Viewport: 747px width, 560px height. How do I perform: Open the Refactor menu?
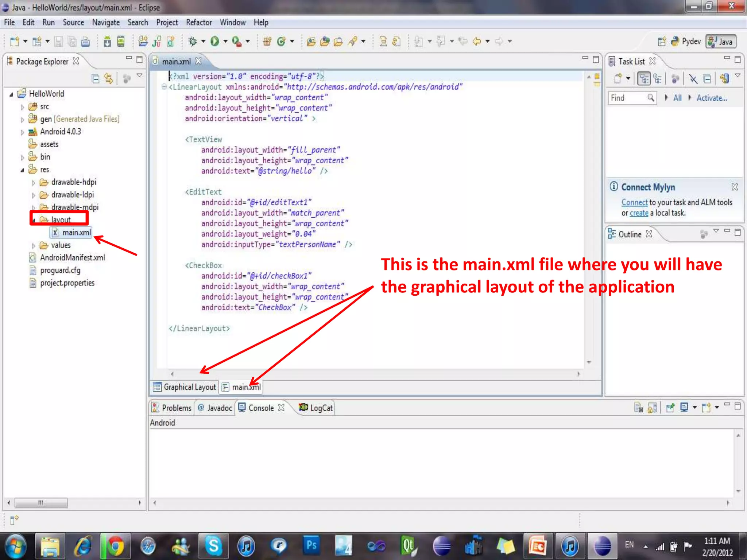pos(199,23)
